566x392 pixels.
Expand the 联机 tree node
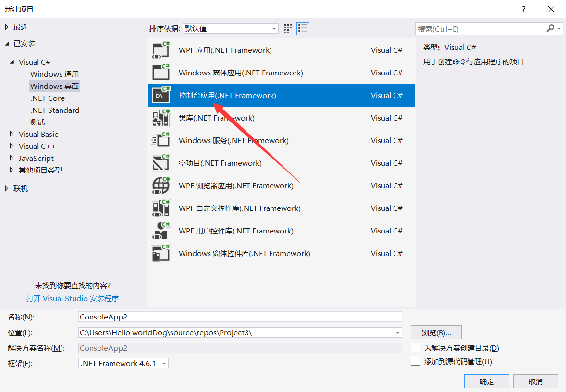point(7,188)
